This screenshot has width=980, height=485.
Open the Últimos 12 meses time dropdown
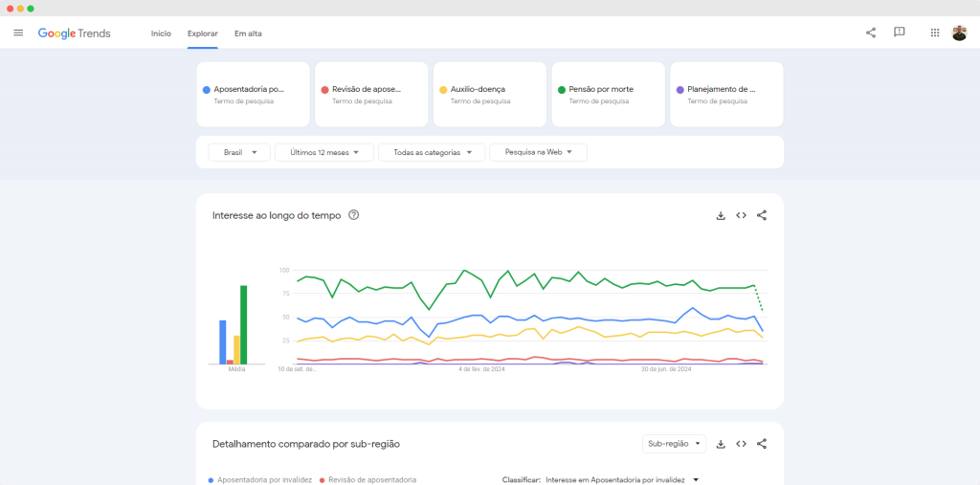324,152
